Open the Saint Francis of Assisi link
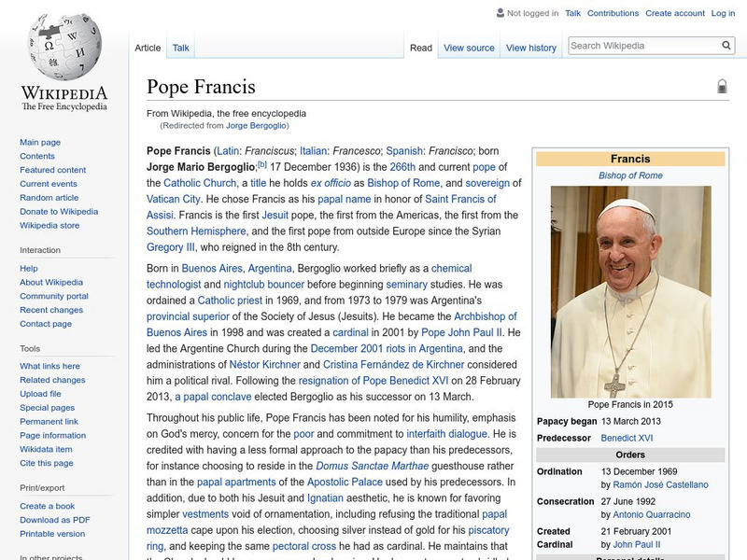The width and height of the screenshot is (747, 560). pos(460,199)
